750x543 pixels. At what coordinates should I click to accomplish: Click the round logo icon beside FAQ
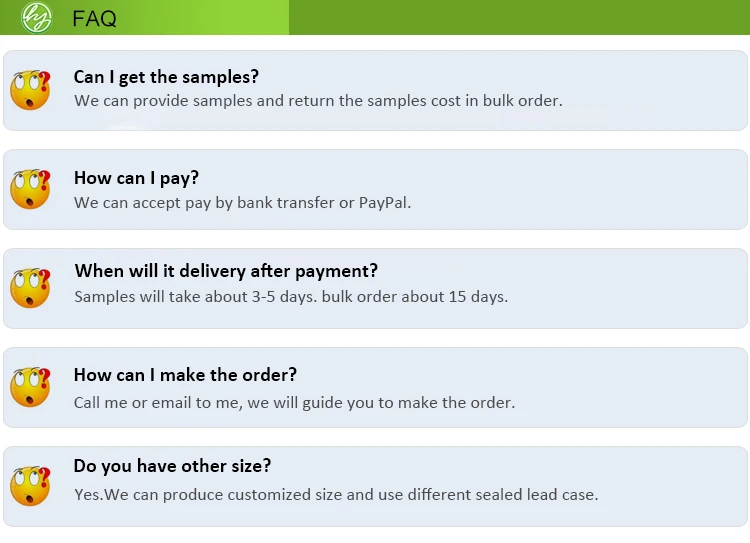point(36,17)
